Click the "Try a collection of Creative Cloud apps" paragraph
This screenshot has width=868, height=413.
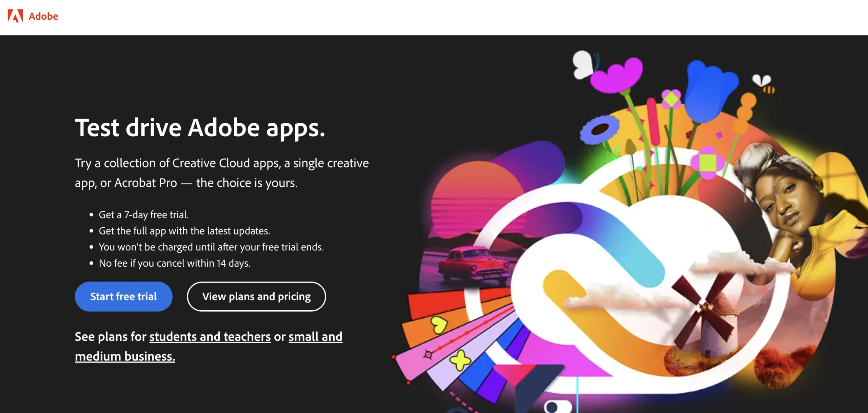click(222, 173)
